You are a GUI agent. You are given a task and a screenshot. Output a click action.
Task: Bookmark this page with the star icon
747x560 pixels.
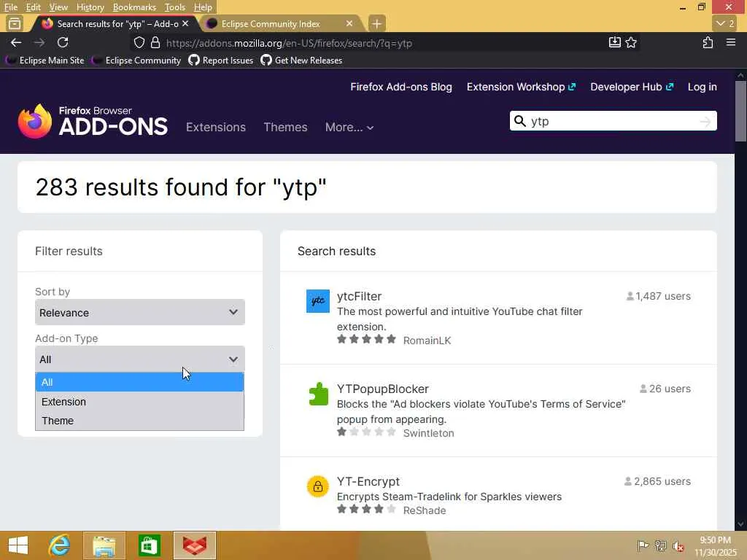point(631,42)
